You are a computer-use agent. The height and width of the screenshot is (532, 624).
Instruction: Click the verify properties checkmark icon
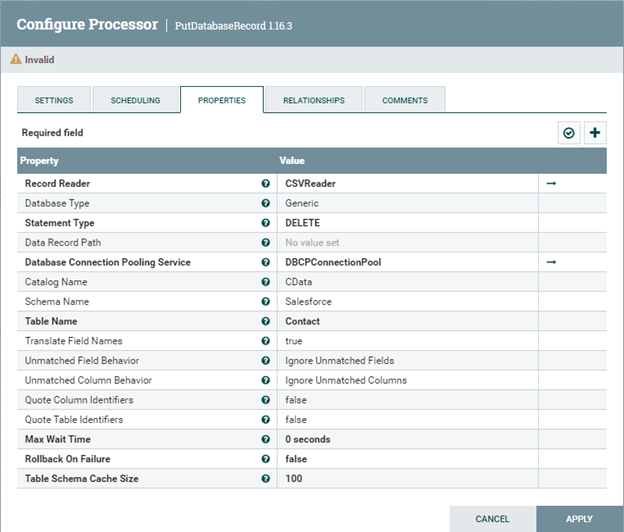click(569, 133)
